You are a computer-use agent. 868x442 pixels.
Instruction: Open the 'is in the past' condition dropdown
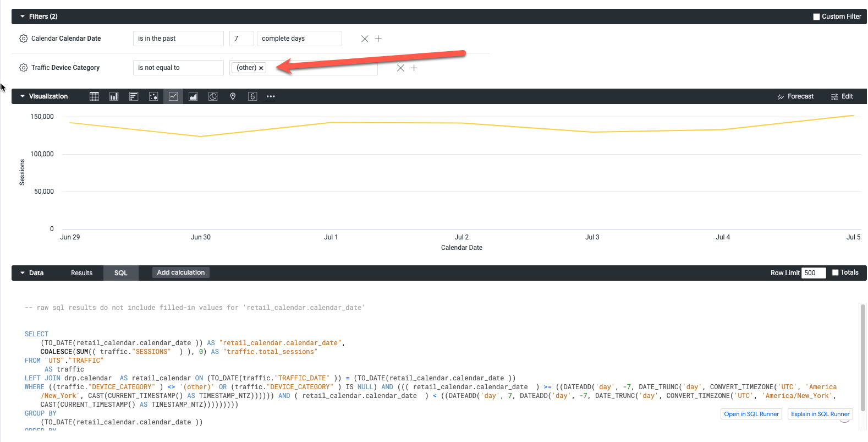pyautogui.click(x=178, y=39)
